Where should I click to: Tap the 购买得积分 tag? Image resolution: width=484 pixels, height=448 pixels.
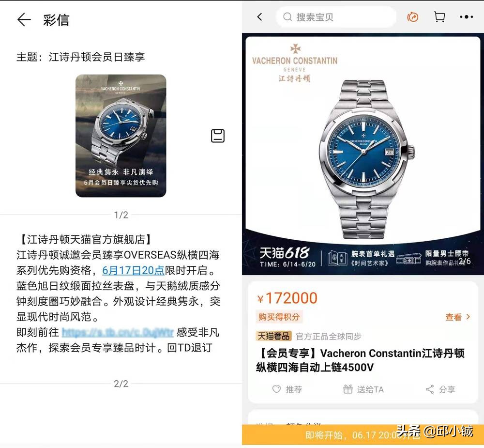pos(279,317)
